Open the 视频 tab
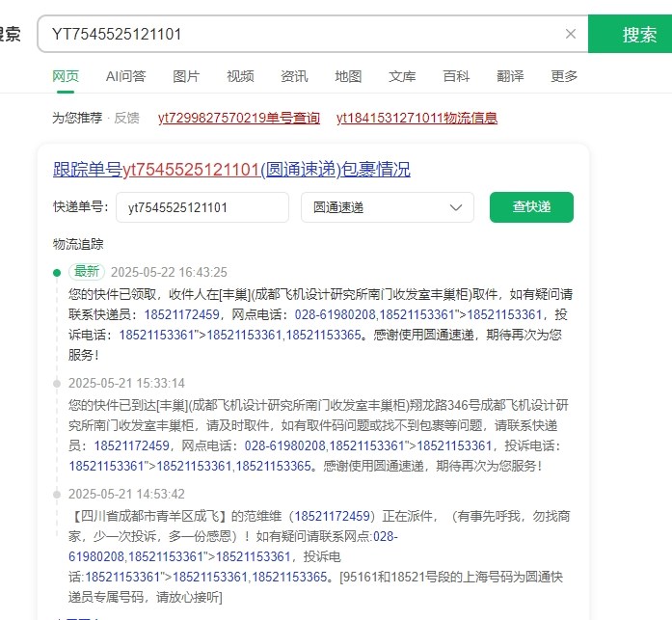 (x=240, y=76)
